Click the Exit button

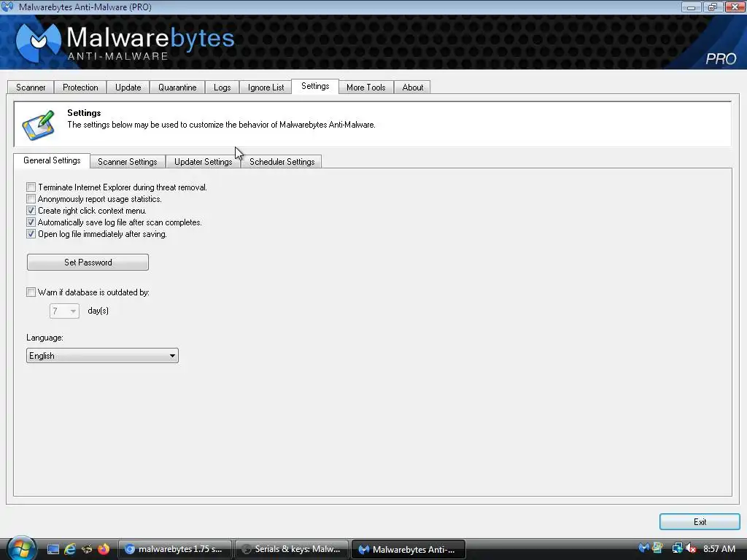pos(700,522)
